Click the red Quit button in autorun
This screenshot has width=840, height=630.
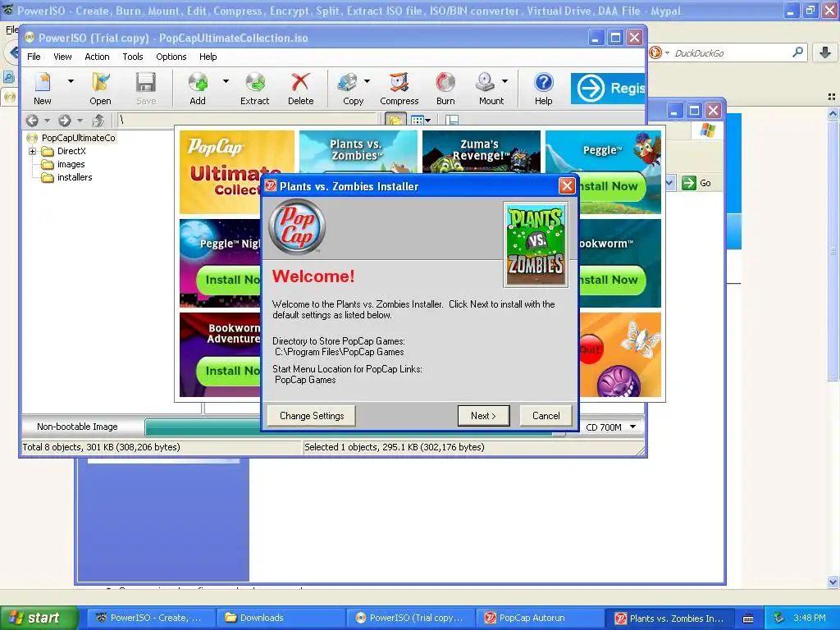tap(590, 349)
